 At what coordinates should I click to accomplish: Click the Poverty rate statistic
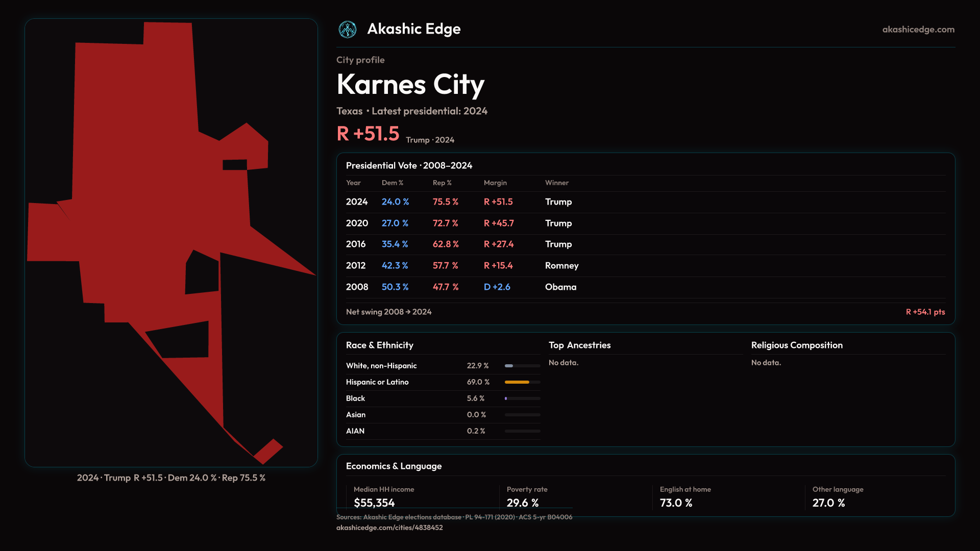(x=523, y=503)
